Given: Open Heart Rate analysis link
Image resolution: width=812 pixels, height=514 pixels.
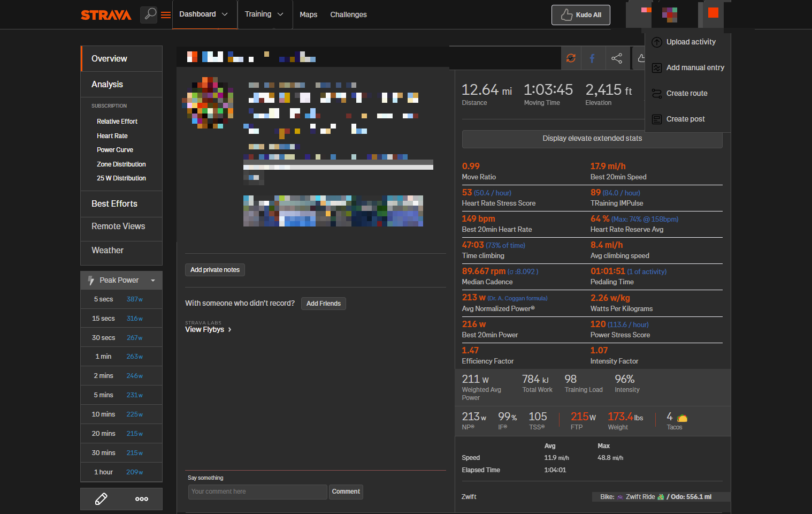Looking at the screenshot, I should pyautogui.click(x=112, y=136).
